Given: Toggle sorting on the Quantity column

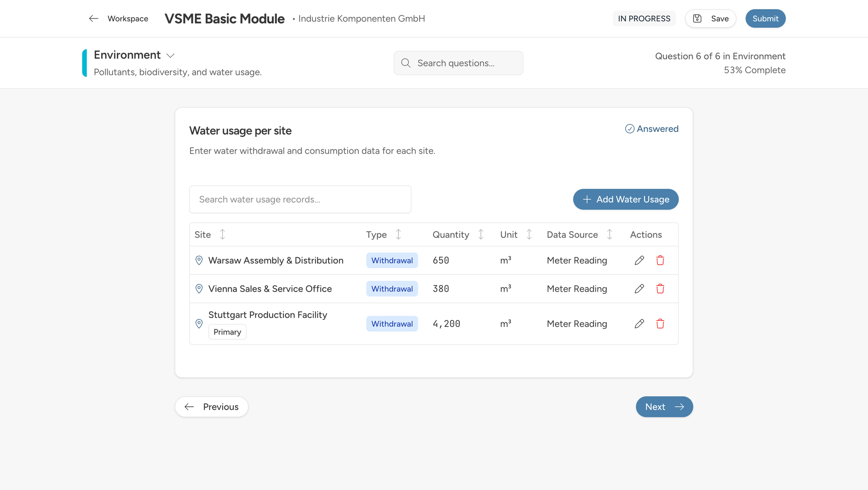Looking at the screenshot, I should tap(481, 234).
